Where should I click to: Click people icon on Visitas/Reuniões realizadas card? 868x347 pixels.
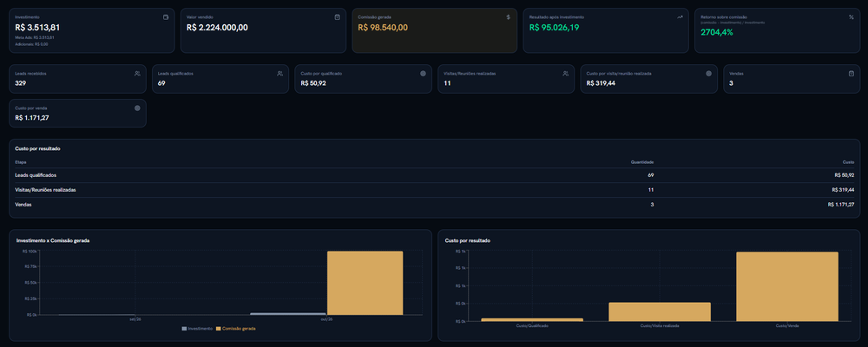(x=566, y=73)
